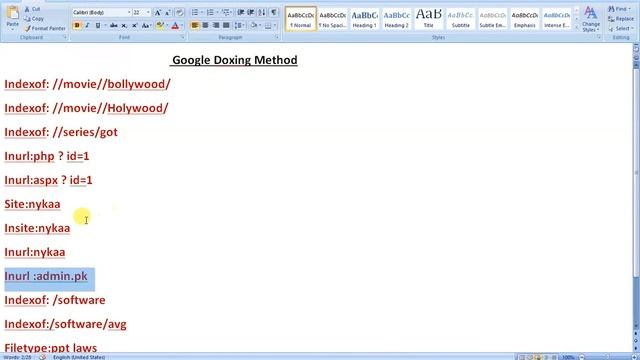The image size is (640, 360).
Task: Toggle Superscript formatting
Action: [134, 25]
